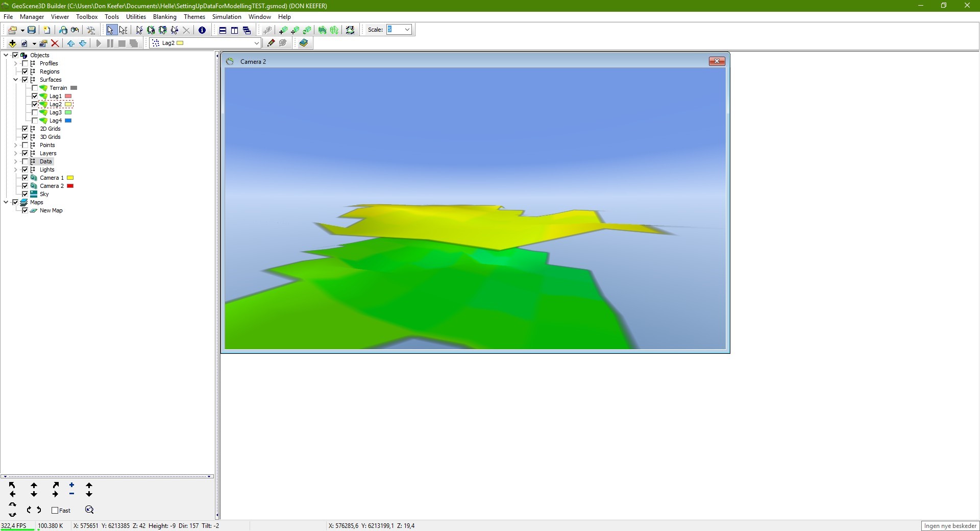Click the Save project icon
This screenshot has width=980, height=531.
pyautogui.click(x=32, y=30)
